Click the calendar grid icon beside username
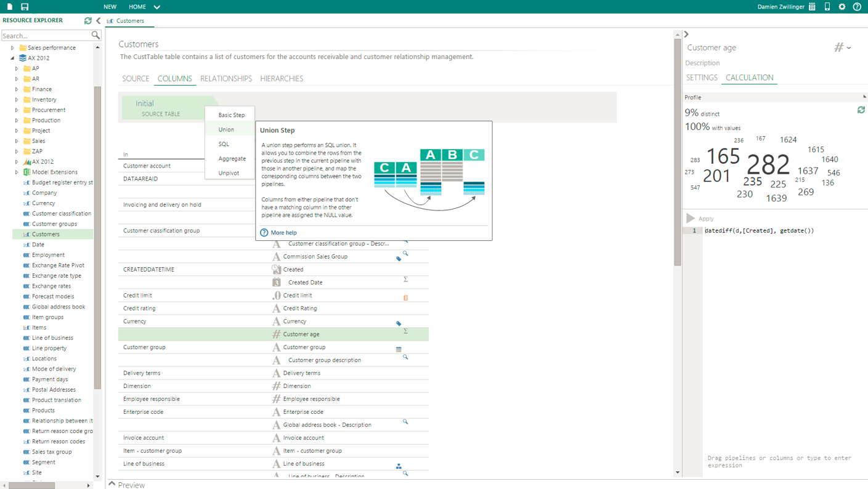This screenshot has width=868, height=489. coord(812,7)
